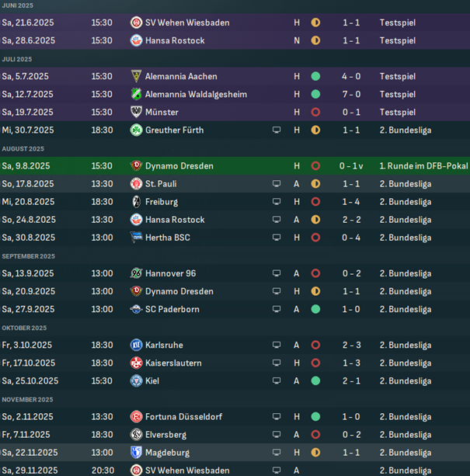Open the 7 - 0 result against Waldalgesheim
This screenshot has height=476, width=470.
pos(351,94)
